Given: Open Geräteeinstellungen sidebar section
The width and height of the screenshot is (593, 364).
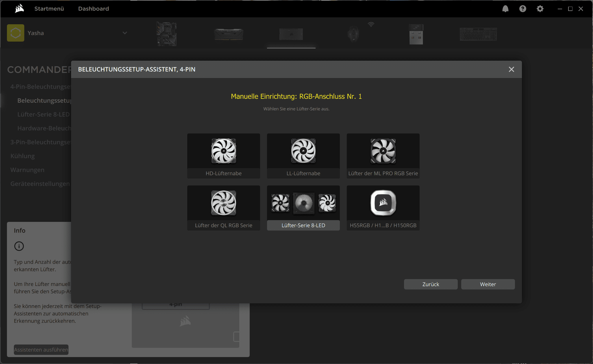Looking at the screenshot, I should click(x=40, y=184).
